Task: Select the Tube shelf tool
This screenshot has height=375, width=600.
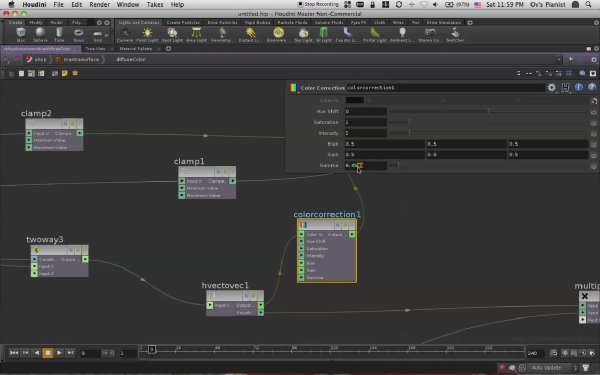Action: pos(59,34)
